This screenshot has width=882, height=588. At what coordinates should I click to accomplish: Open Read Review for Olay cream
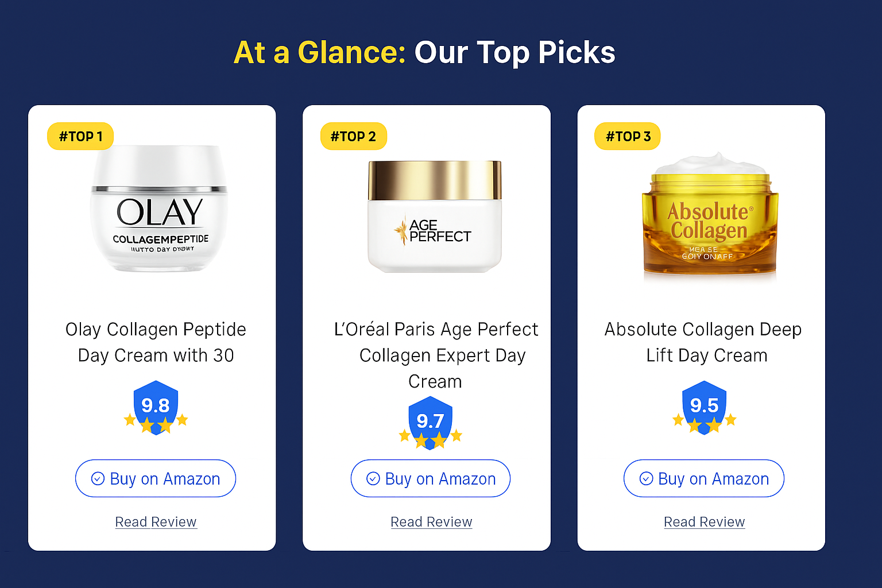(156, 522)
